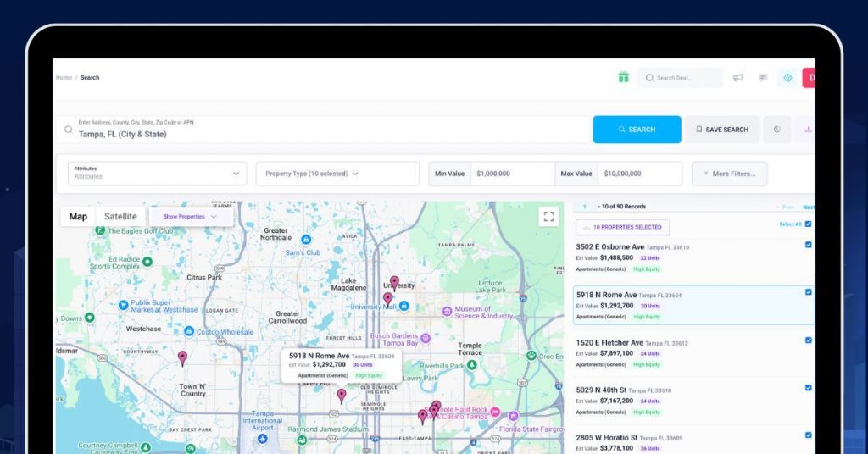Open the Show Properties dropdown on map
Image resolution: width=868 pixels, height=454 pixels.
pyautogui.click(x=191, y=217)
